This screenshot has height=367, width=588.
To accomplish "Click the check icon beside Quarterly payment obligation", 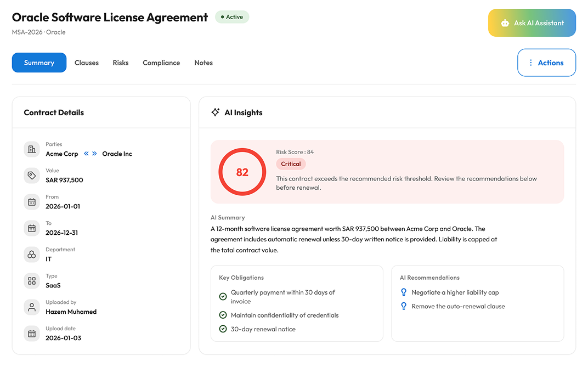I will tap(223, 297).
